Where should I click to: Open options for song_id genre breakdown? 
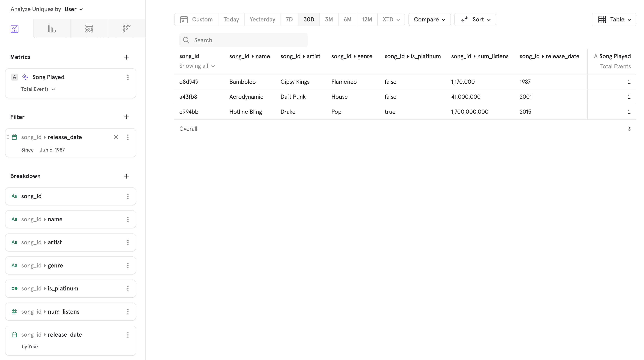(x=128, y=266)
